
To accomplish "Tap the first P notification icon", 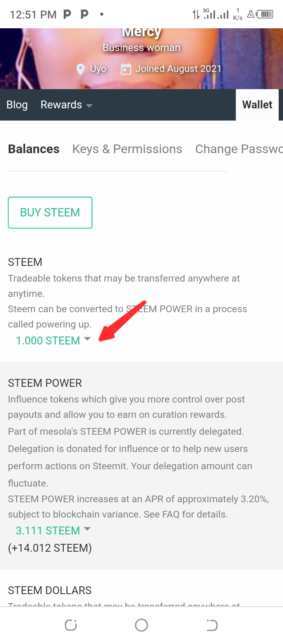I will pyautogui.click(x=67, y=14).
